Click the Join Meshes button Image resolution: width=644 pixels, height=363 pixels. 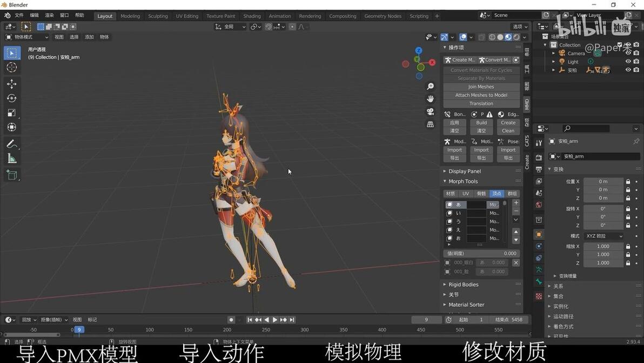pyautogui.click(x=481, y=87)
